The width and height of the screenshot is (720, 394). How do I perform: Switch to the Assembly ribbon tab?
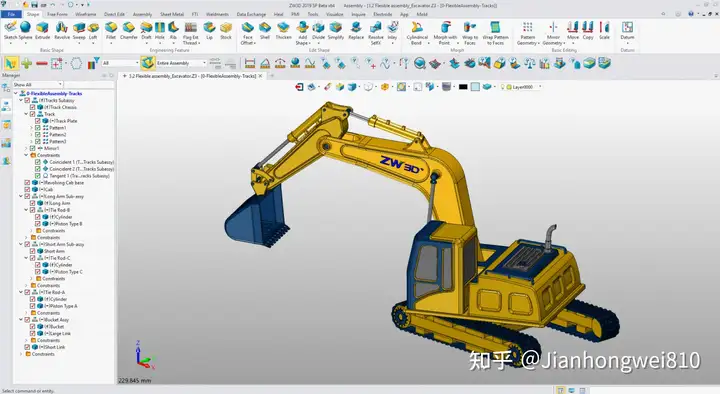142,14
